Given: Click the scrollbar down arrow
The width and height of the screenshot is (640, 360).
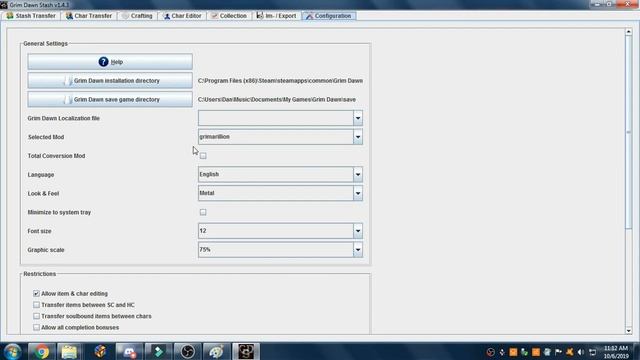Looking at the screenshot, I should point(629,331).
